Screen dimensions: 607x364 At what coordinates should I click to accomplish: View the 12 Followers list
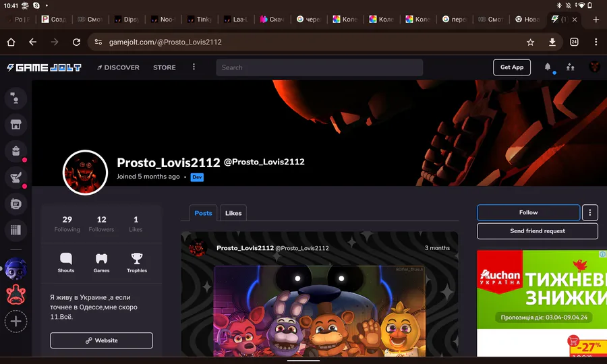(x=101, y=224)
